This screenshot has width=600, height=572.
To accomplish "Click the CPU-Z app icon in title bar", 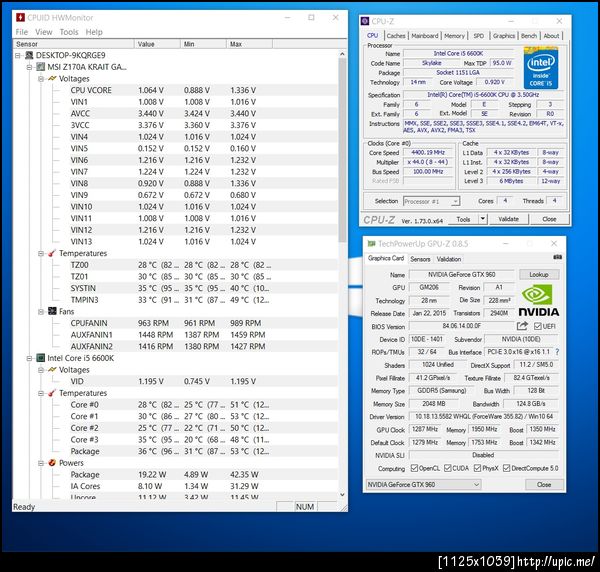I will click(365, 21).
